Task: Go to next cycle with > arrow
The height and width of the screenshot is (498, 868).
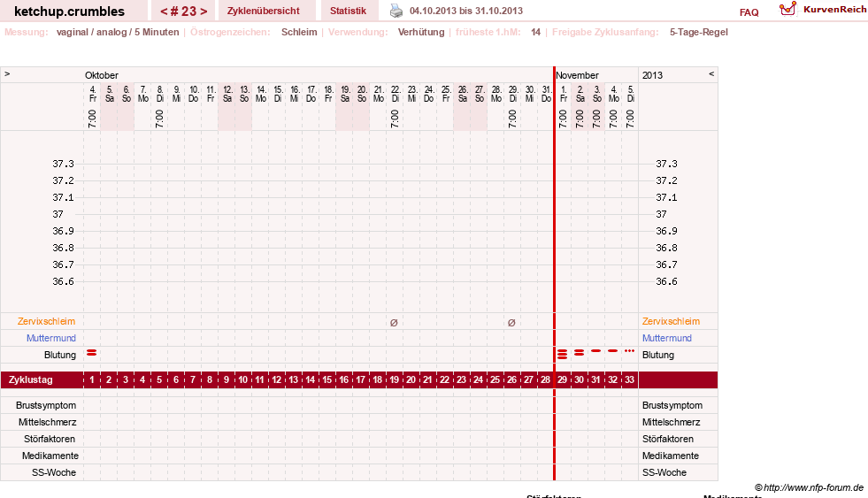Action: pos(204,11)
